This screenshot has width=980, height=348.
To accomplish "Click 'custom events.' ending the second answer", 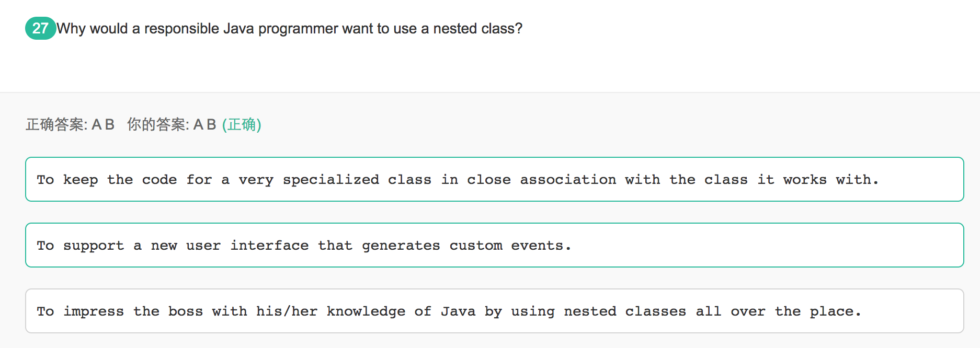I will [510, 246].
